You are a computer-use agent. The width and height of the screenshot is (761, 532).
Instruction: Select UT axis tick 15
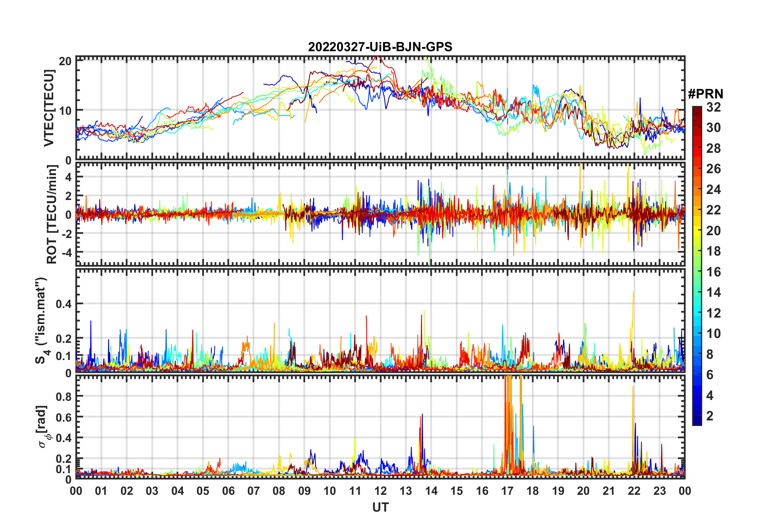click(x=457, y=491)
